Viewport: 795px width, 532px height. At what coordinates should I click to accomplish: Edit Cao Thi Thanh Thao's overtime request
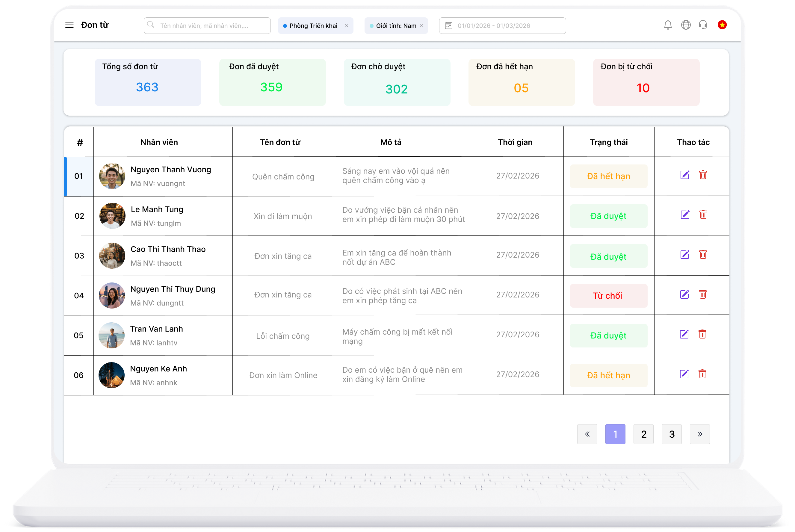pyautogui.click(x=685, y=255)
